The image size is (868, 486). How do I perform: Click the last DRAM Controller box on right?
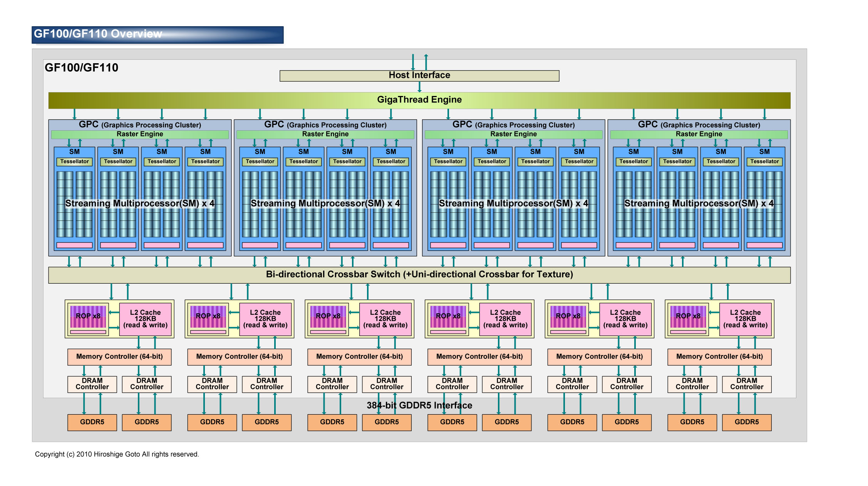pyautogui.click(x=746, y=384)
